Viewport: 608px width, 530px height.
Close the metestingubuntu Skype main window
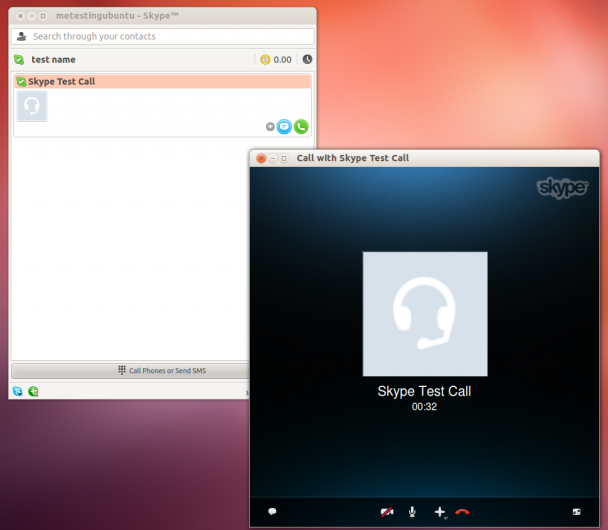[x=21, y=16]
